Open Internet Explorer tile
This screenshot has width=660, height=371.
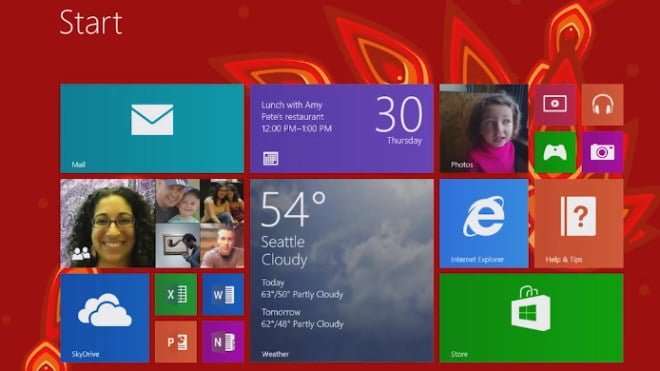coord(484,224)
